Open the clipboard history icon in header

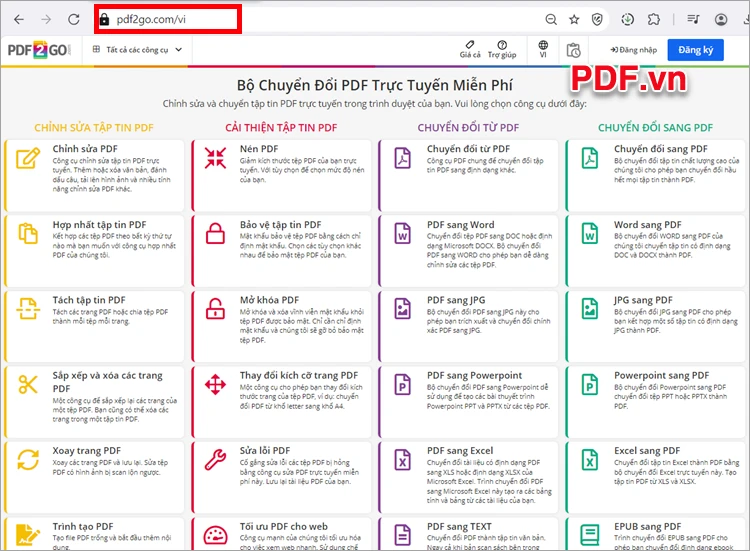pyautogui.click(x=574, y=50)
